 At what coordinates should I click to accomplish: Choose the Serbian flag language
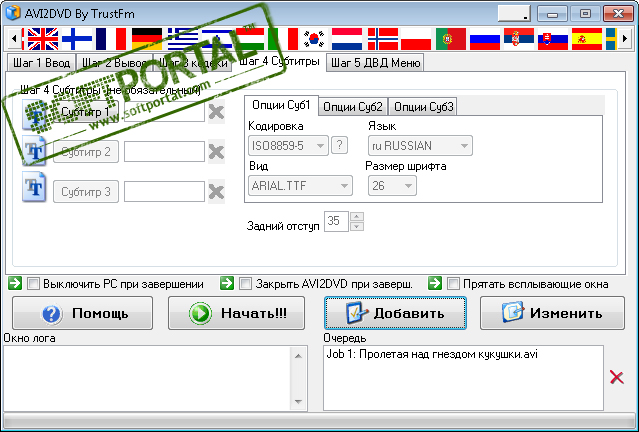point(519,39)
